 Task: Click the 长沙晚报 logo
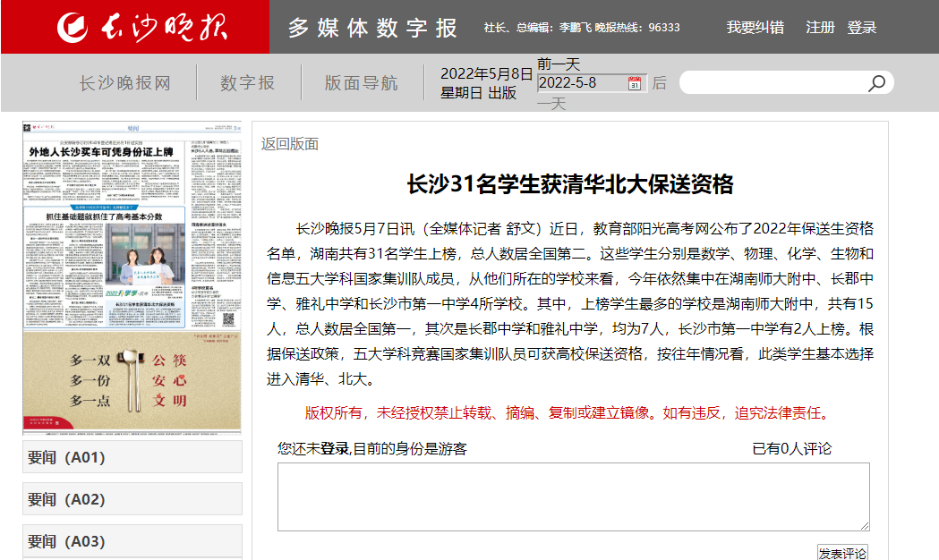(143, 27)
